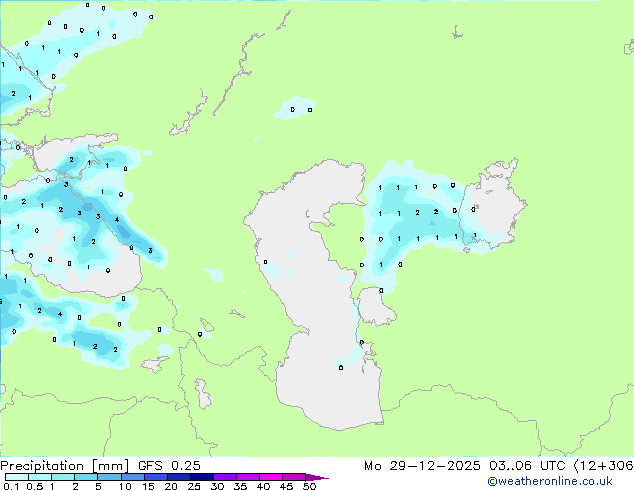Click the legend label '0.1'
The image size is (634, 490).
11,486
